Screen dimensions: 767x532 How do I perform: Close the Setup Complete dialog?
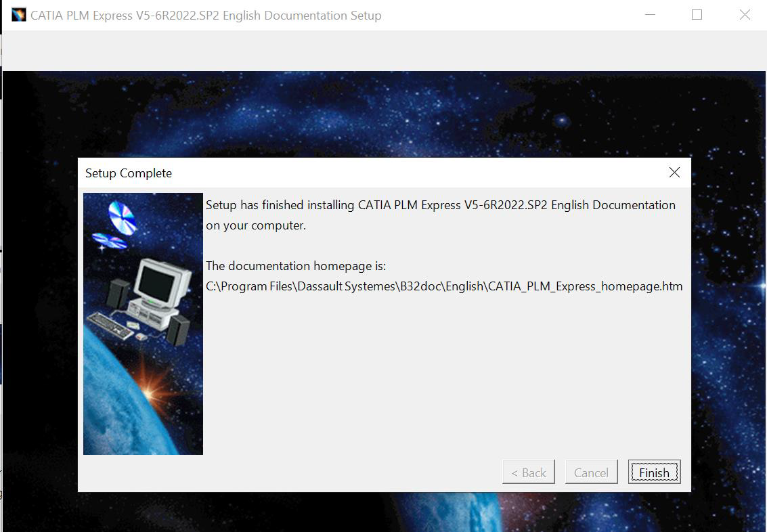pos(674,172)
